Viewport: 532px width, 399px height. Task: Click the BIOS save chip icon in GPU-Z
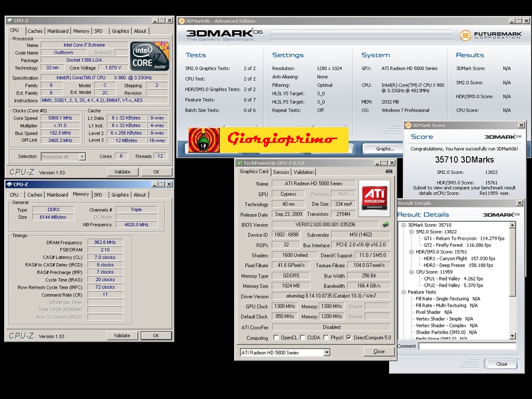[385, 224]
